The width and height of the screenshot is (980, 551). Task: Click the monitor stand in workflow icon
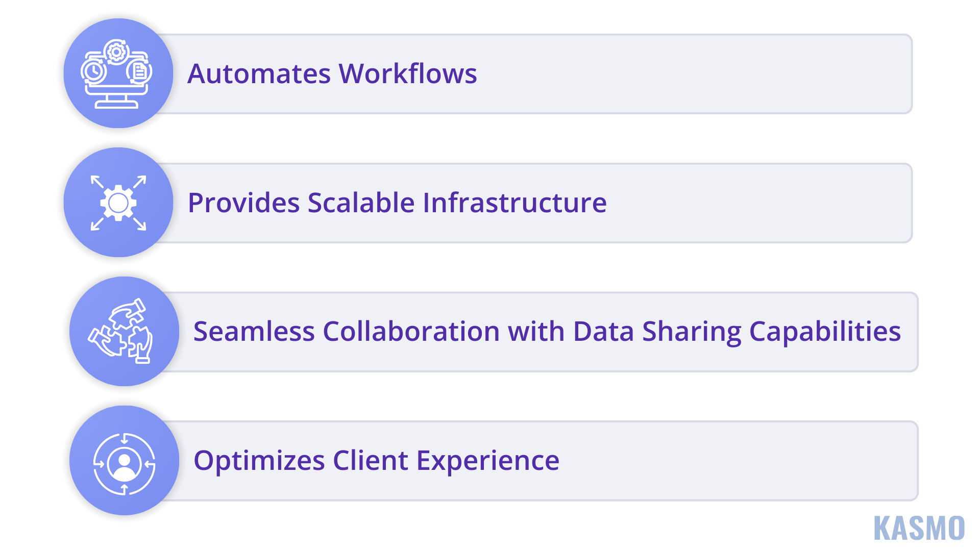point(117,102)
